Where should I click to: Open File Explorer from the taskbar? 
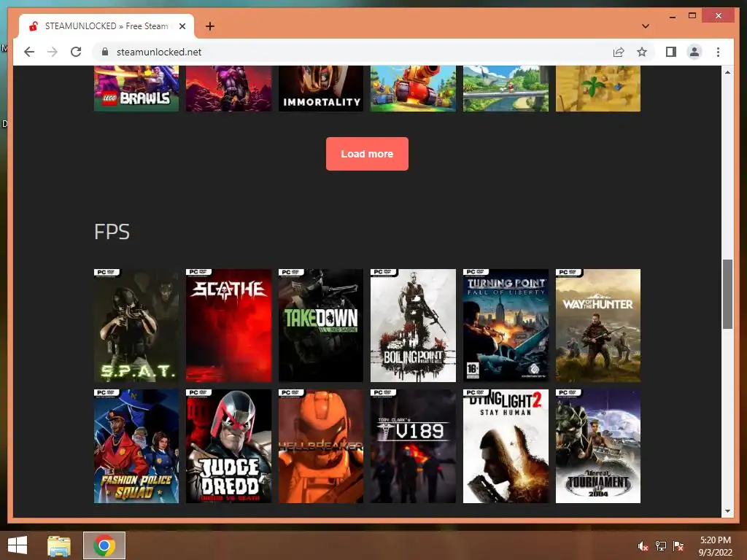pyautogui.click(x=59, y=545)
